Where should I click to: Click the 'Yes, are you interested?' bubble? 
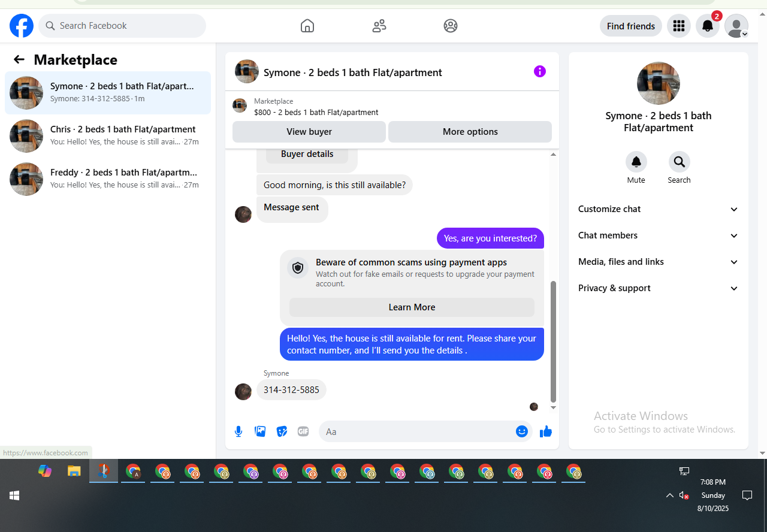click(x=490, y=238)
